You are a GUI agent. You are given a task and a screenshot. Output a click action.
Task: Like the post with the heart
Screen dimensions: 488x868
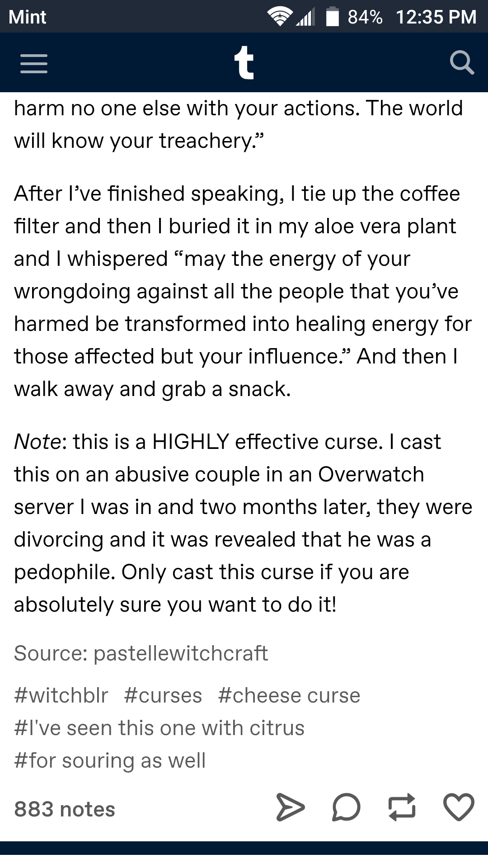(x=459, y=807)
